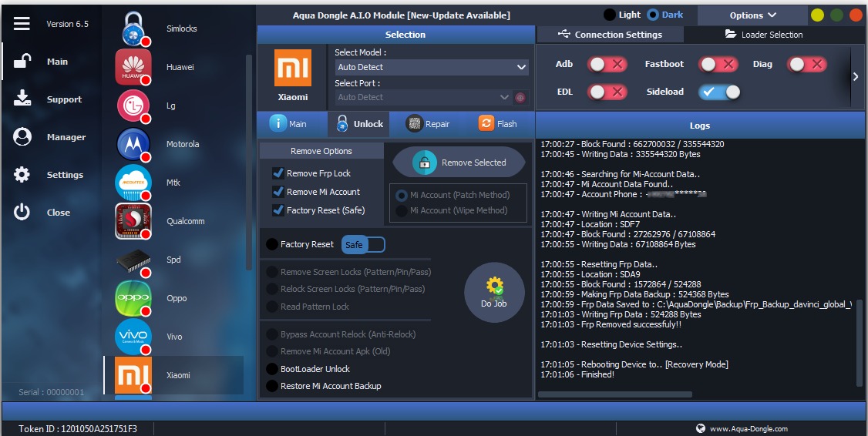Click the globe icon in status bar

tap(700, 428)
